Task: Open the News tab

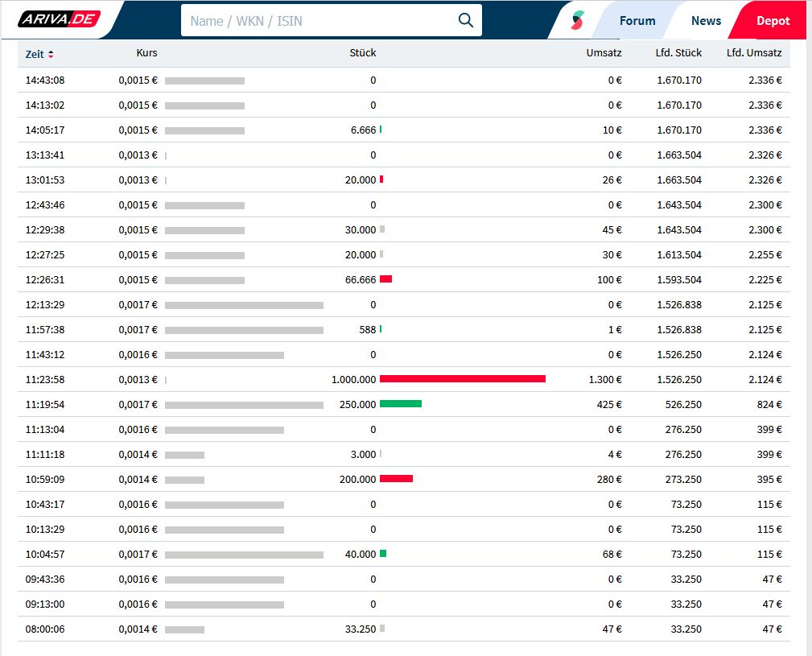Action: pyautogui.click(x=706, y=20)
